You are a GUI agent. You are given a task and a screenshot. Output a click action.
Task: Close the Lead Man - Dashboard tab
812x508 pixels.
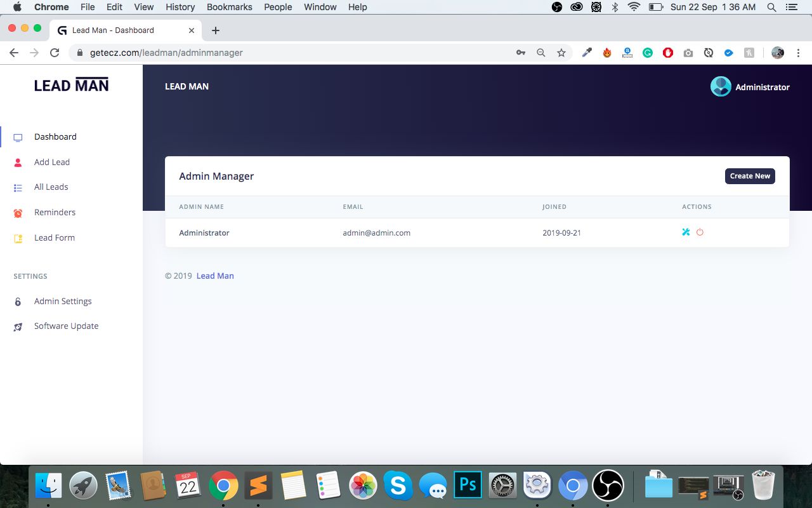click(x=192, y=30)
